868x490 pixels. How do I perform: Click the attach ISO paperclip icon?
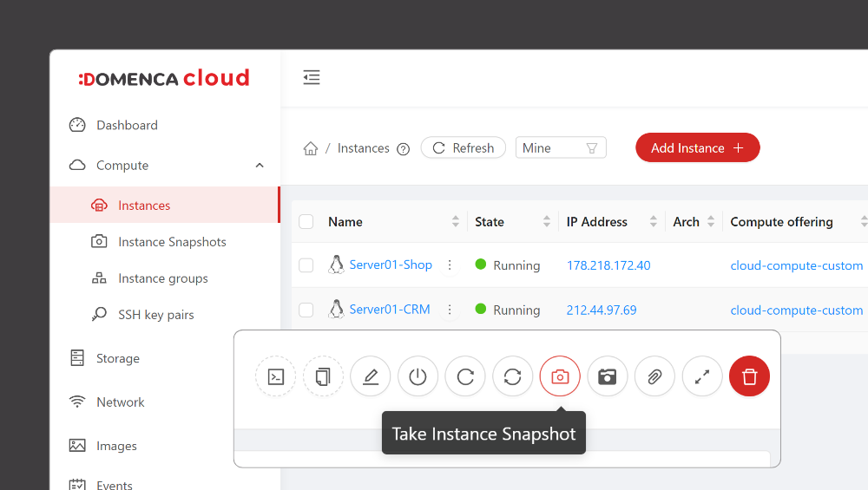point(654,376)
